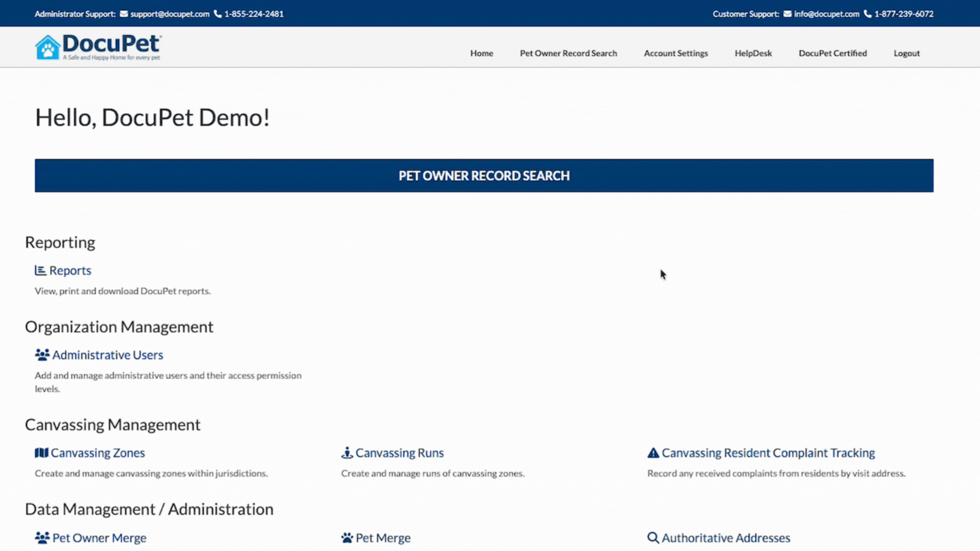
Task: Click the Authoritative Addresses magnifier icon
Action: [653, 538]
